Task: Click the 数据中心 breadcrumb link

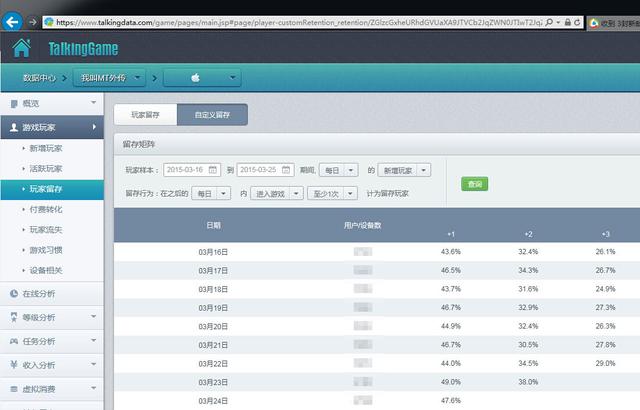Action: (x=39, y=78)
